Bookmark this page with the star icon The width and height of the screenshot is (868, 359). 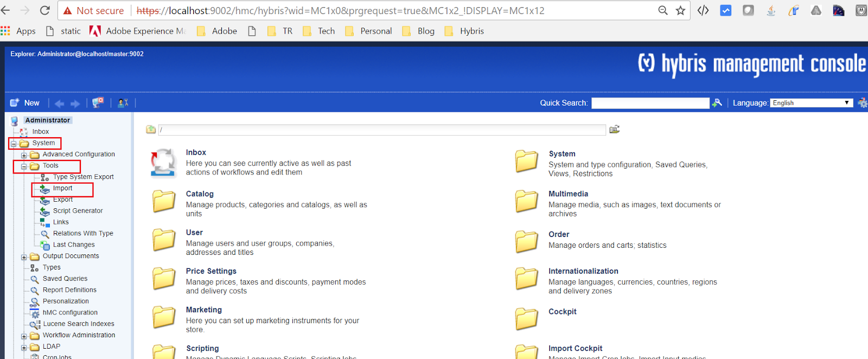coord(680,10)
